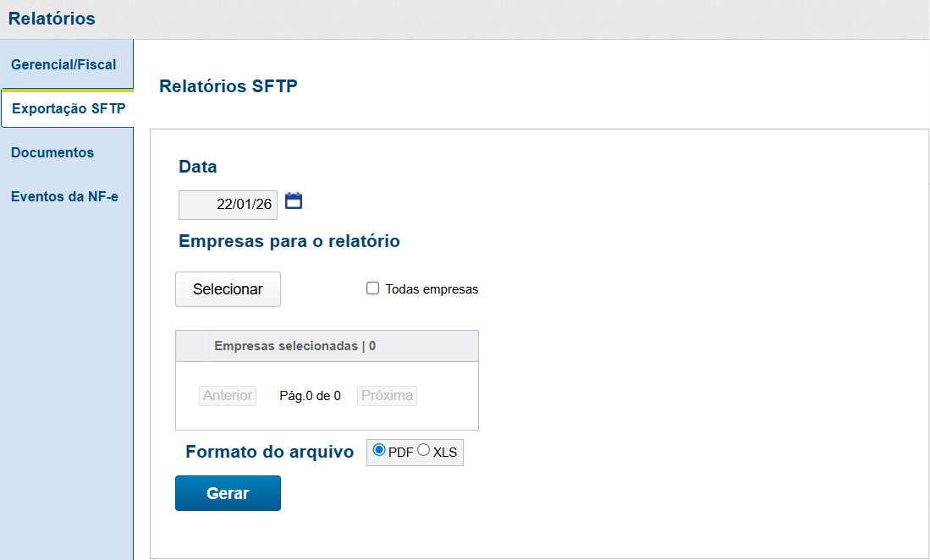Click the Empresas para o relatório heading
The width and height of the screenshot is (930, 560).
(x=289, y=241)
